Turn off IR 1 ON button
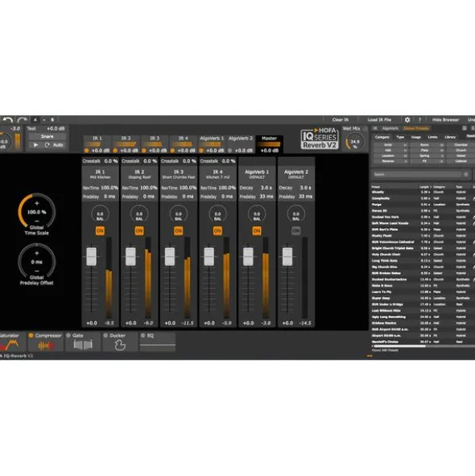 pyautogui.click(x=100, y=230)
